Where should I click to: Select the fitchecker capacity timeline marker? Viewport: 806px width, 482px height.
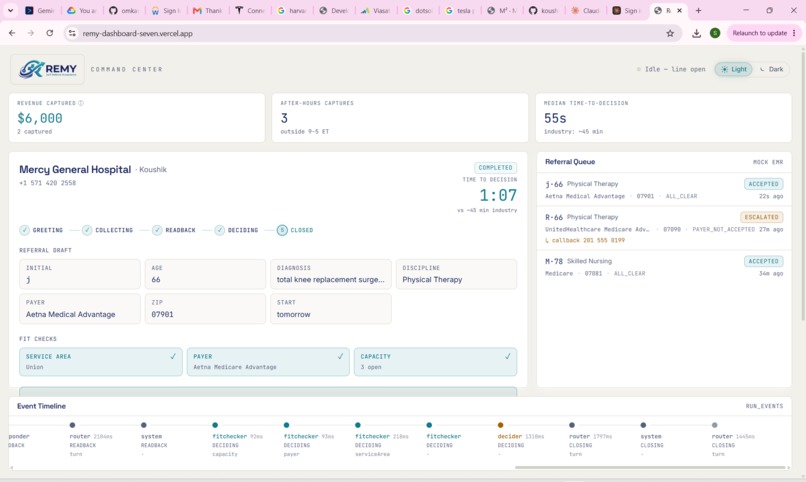coord(215,425)
